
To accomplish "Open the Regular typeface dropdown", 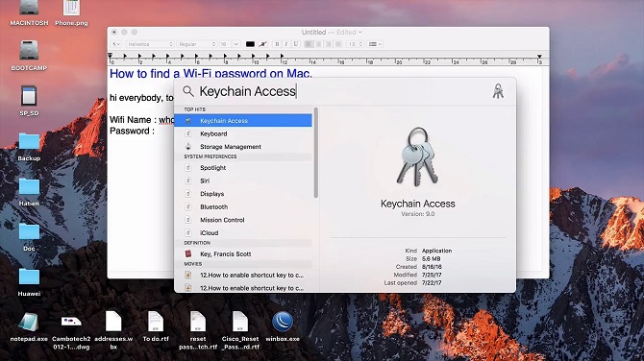I will click(197, 44).
